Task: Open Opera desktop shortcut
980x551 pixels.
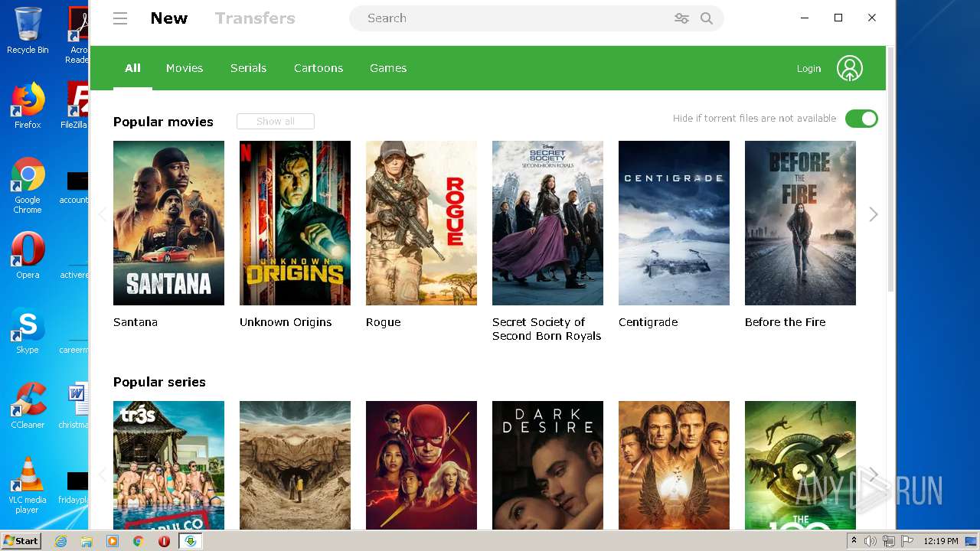Action: pos(28,256)
